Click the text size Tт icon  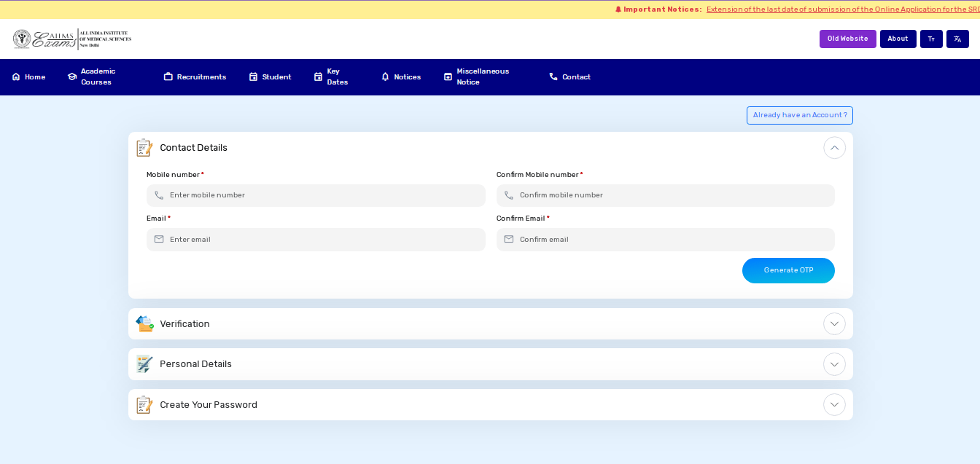pos(931,39)
